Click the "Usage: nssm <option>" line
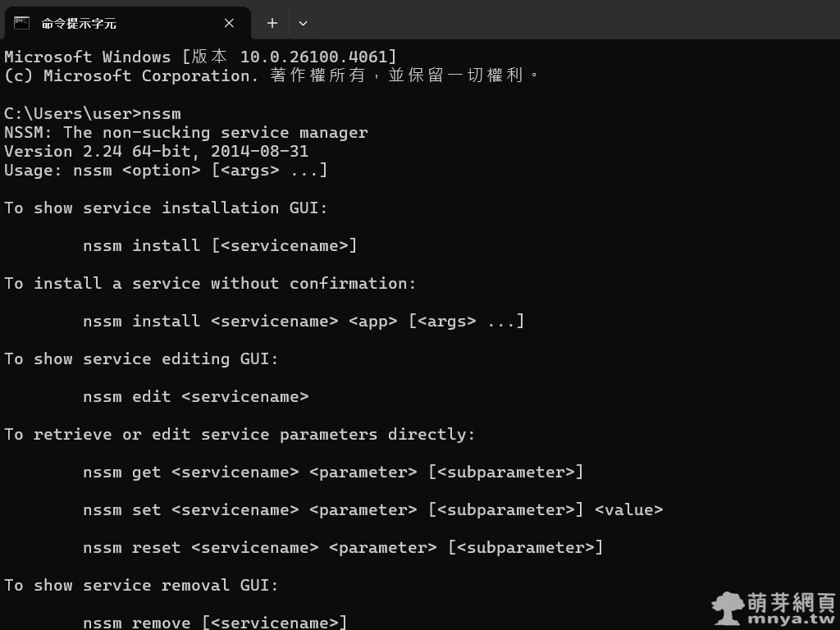 166,170
